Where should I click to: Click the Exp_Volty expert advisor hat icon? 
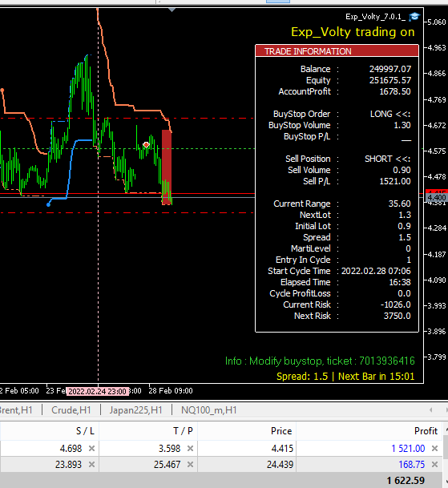point(414,17)
